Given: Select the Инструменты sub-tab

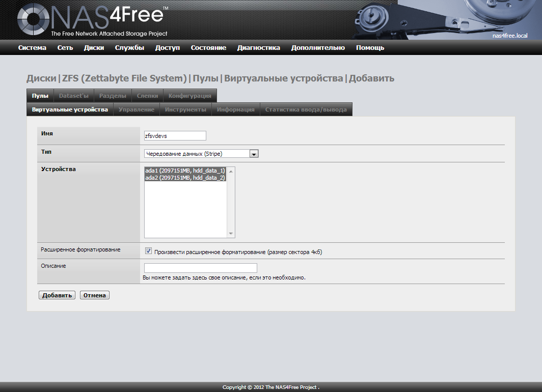Looking at the screenshot, I should point(185,109).
